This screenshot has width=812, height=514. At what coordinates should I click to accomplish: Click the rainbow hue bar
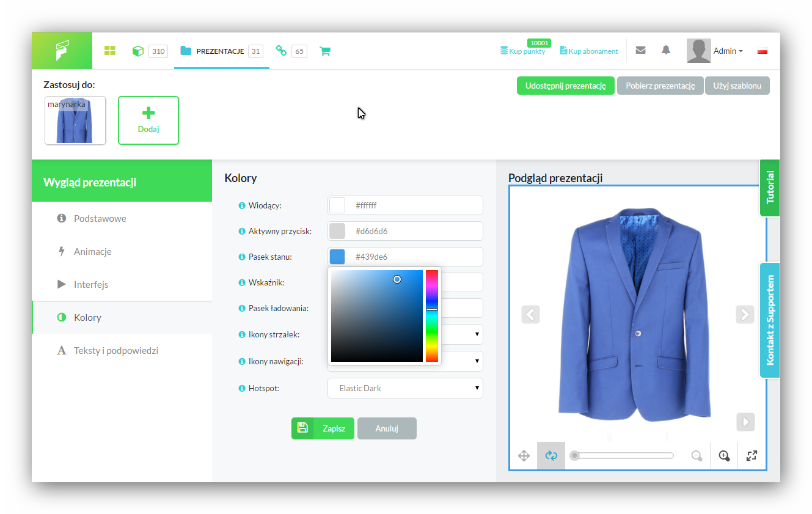pyautogui.click(x=432, y=316)
